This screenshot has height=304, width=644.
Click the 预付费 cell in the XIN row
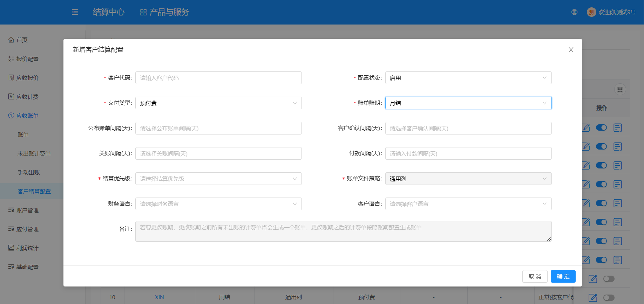tap(366, 297)
